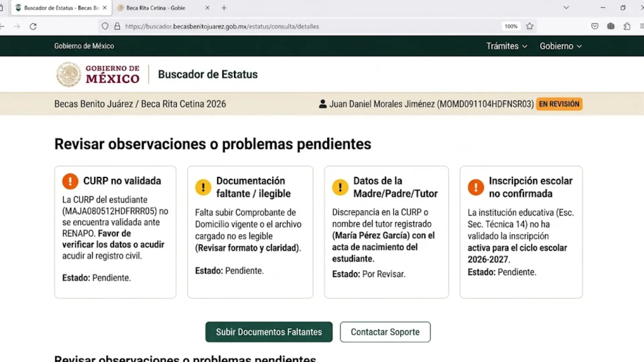Click the toolbar icon left of the extensions icon
This screenshot has width=644, height=362.
[x=611, y=26]
